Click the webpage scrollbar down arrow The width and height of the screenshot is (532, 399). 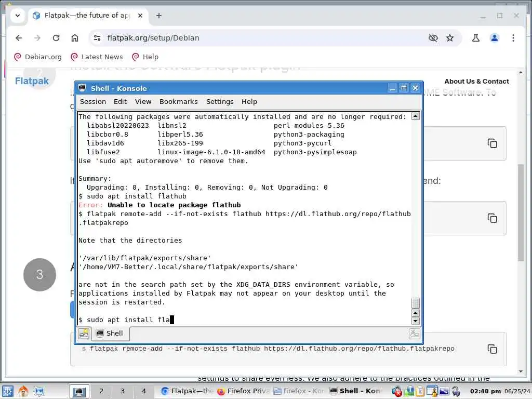(x=521, y=371)
